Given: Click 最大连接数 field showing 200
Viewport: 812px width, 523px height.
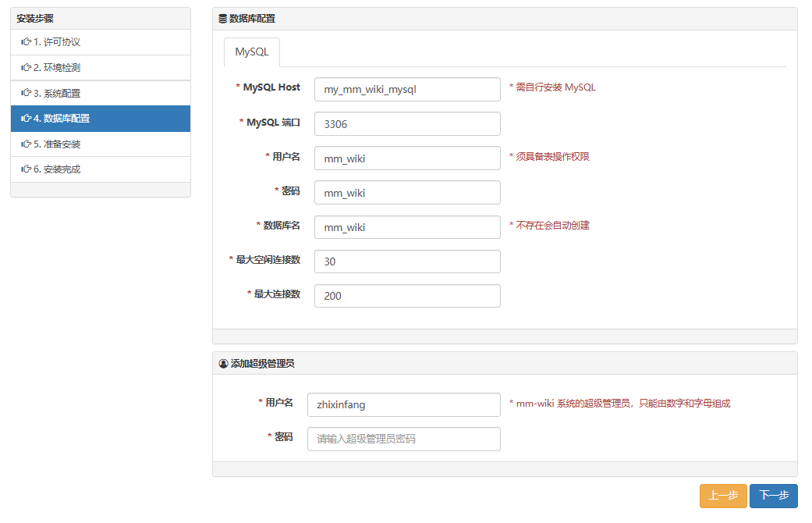Looking at the screenshot, I should [x=407, y=295].
